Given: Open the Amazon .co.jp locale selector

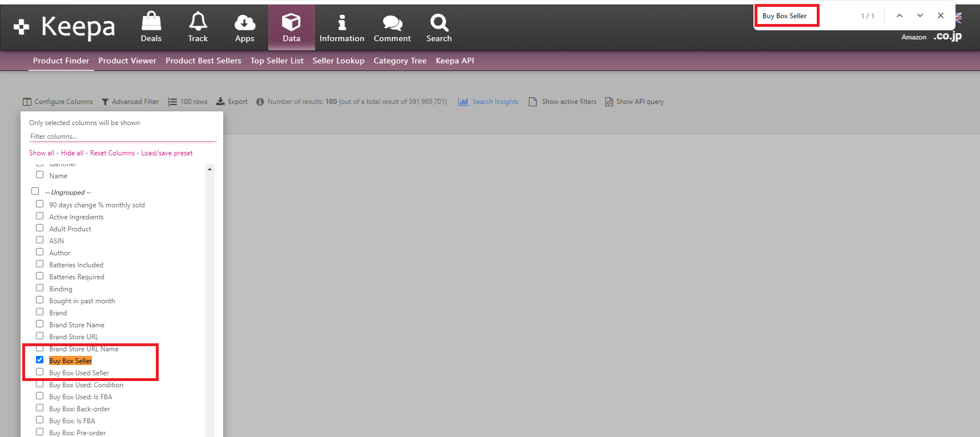Looking at the screenshot, I should coord(947,37).
